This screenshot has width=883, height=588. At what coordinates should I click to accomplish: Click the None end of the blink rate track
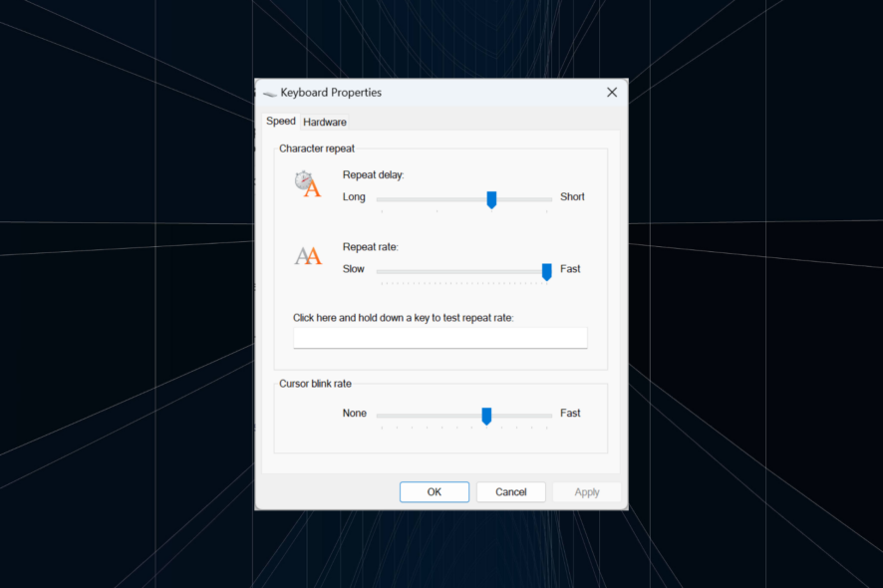coord(382,416)
